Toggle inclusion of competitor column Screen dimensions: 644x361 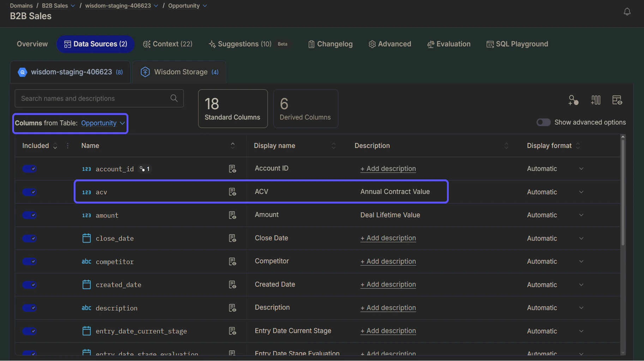(x=29, y=262)
